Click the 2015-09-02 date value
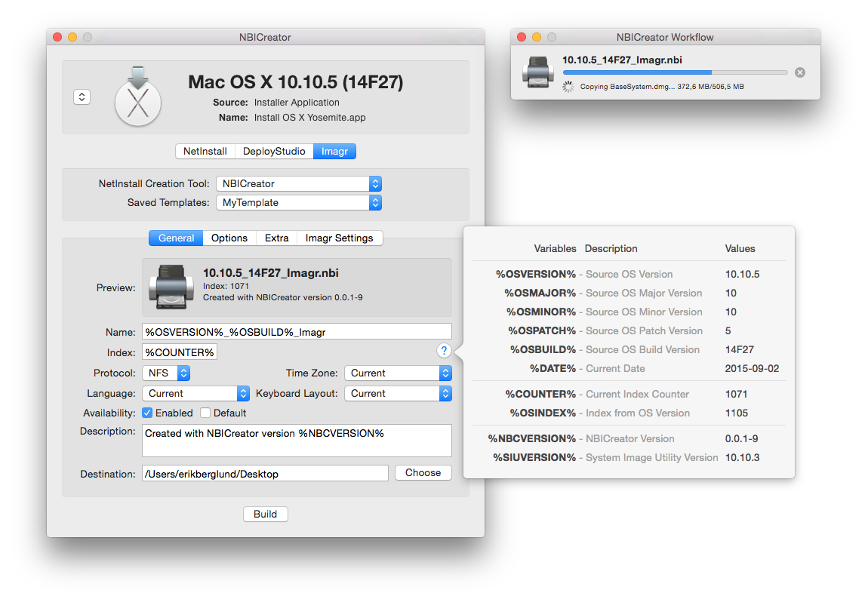The width and height of the screenshot is (868, 593). click(x=752, y=368)
